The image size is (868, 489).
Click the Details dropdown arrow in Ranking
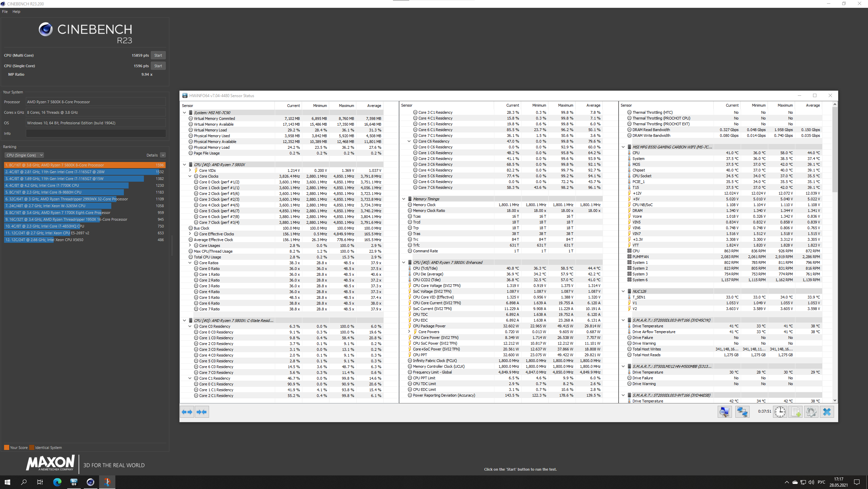(x=163, y=155)
